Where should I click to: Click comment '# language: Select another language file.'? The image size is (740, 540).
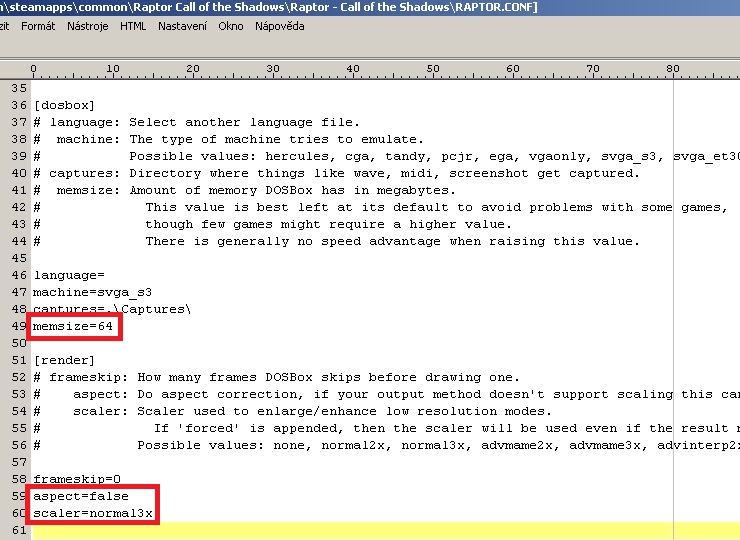196,122
